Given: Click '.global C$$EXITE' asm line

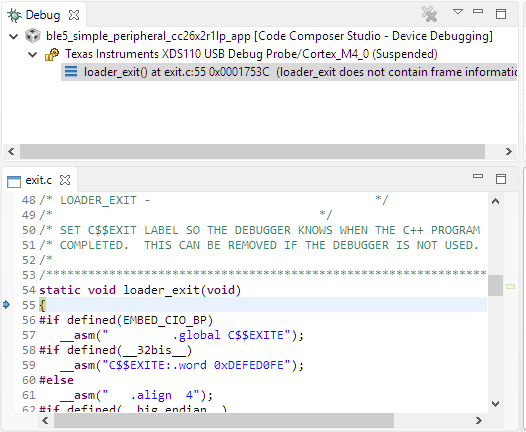Looking at the screenshot, I should (x=182, y=335).
